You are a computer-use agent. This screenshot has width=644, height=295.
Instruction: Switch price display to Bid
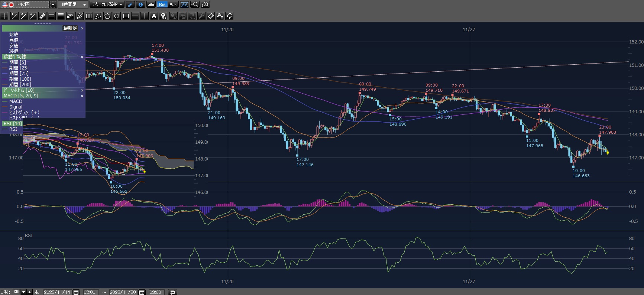tap(162, 4)
